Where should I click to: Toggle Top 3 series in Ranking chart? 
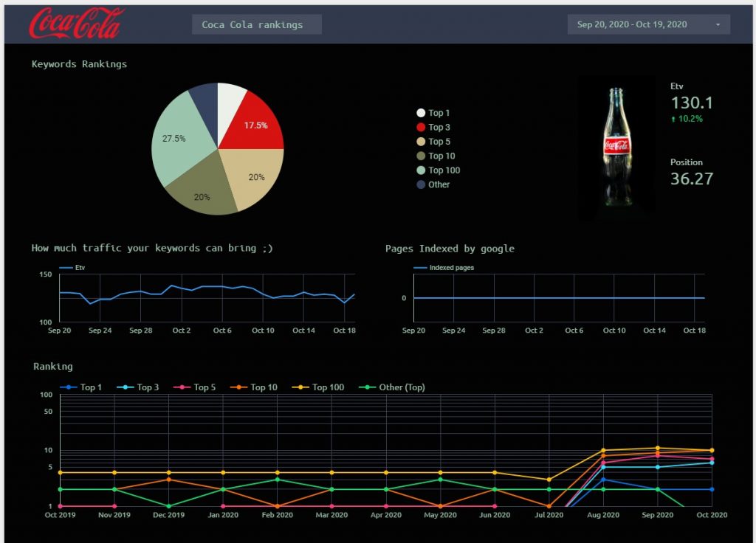click(x=137, y=387)
